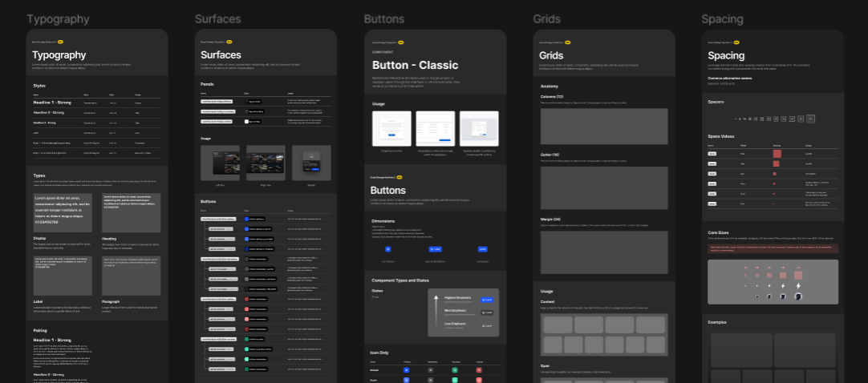Open the middle Surfaces usage thumbnail
Viewport: 868px width, 383px height.
pos(266,163)
